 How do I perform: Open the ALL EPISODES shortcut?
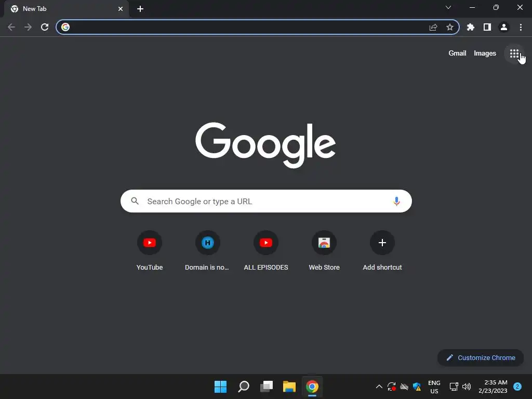pos(266,250)
